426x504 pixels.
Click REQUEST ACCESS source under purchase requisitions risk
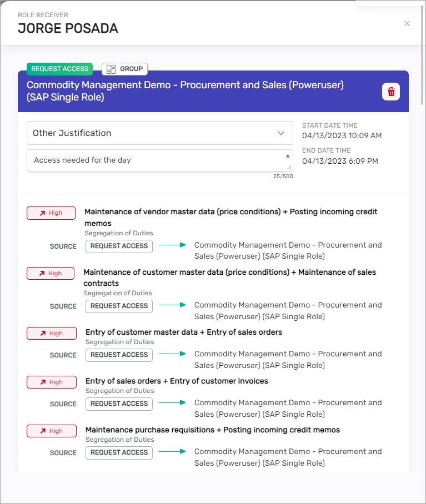click(x=119, y=452)
